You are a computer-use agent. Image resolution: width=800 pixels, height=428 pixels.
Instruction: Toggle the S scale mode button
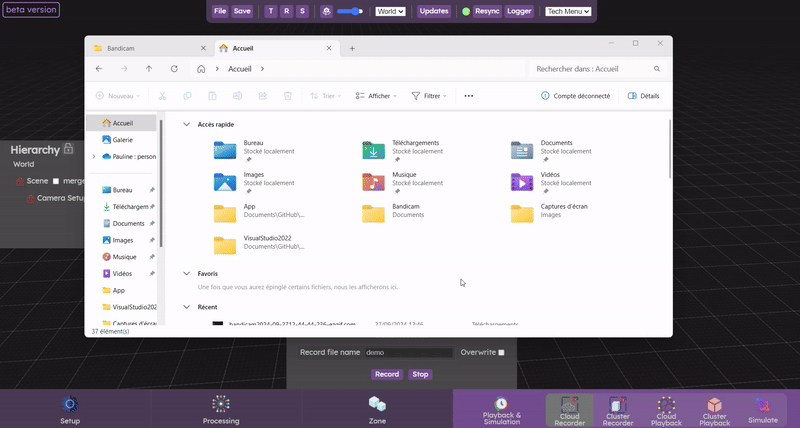303,11
